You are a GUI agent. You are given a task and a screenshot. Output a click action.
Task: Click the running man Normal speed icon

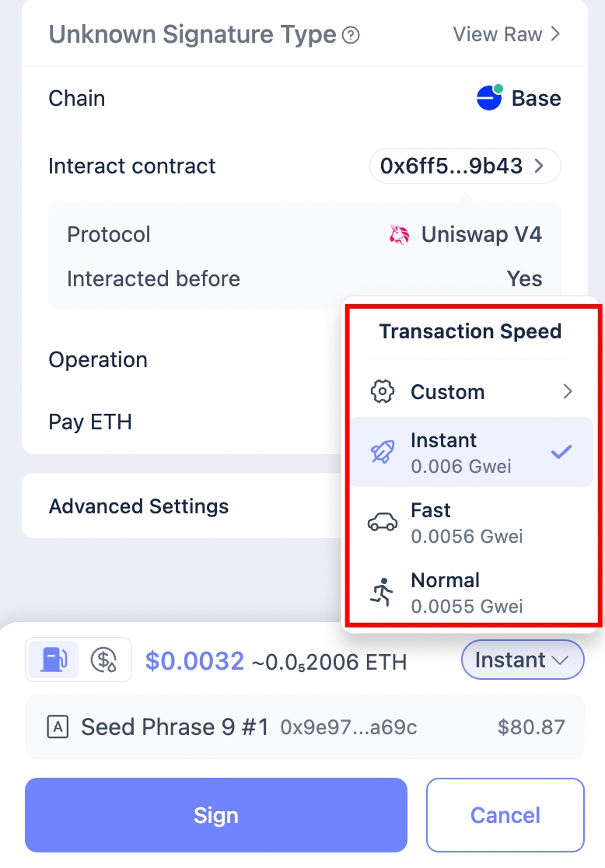coord(382,593)
